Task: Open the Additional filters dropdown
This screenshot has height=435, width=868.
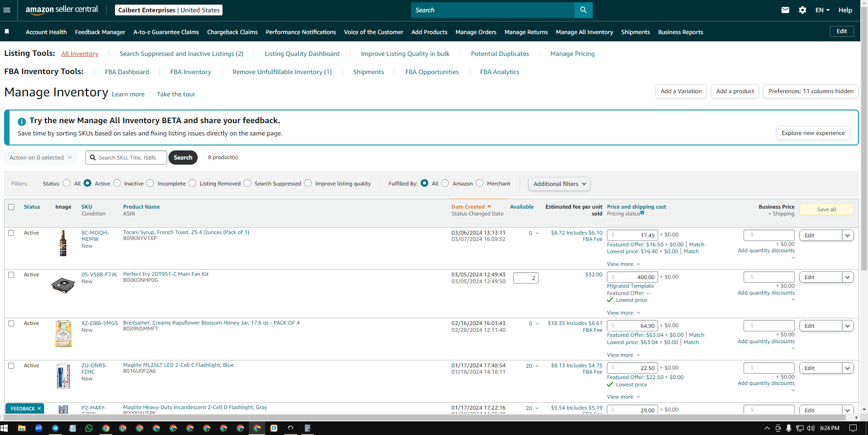Action: [559, 184]
